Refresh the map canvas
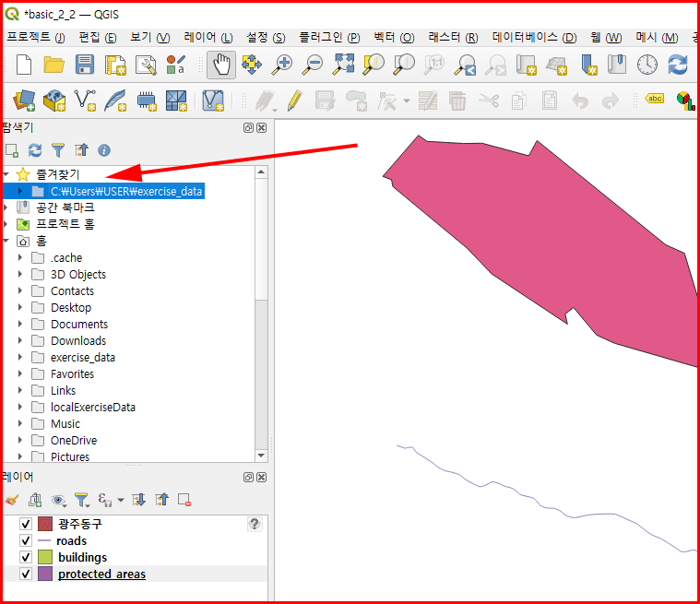The image size is (700, 604). pos(678,65)
